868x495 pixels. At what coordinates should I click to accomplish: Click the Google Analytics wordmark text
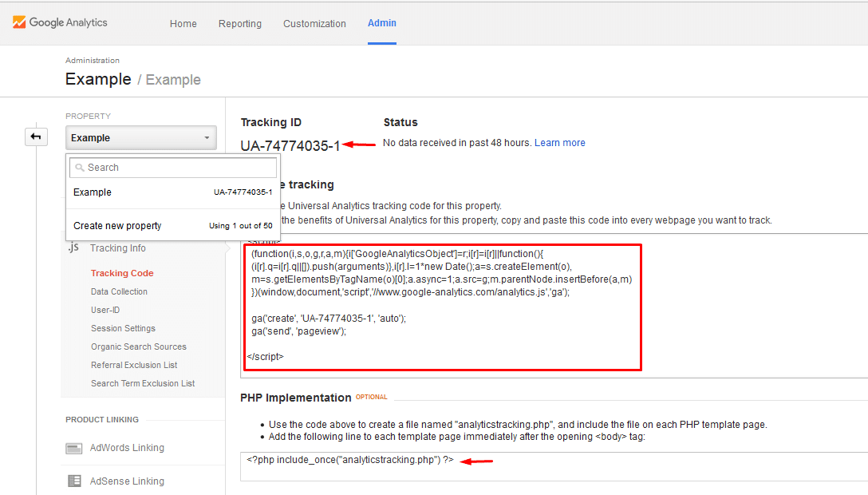(x=68, y=22)
